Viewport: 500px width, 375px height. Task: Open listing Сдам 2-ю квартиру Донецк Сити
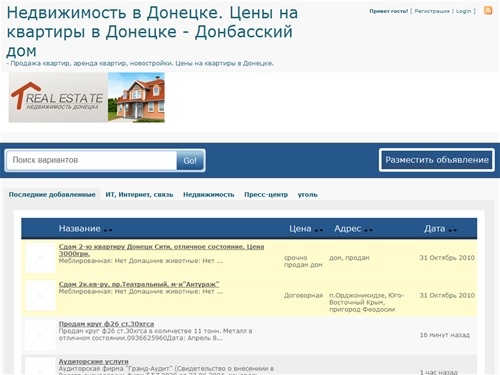coord(161,250)
